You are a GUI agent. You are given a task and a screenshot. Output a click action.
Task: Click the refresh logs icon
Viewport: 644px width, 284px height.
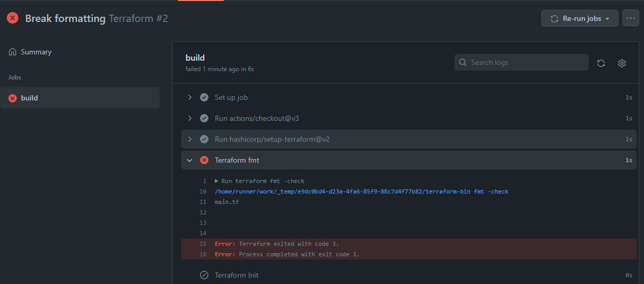(x=601, y=63)
